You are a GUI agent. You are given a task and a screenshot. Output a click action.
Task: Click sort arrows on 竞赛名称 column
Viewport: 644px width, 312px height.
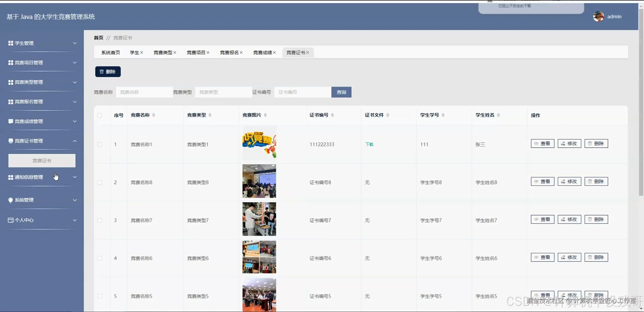154,115
